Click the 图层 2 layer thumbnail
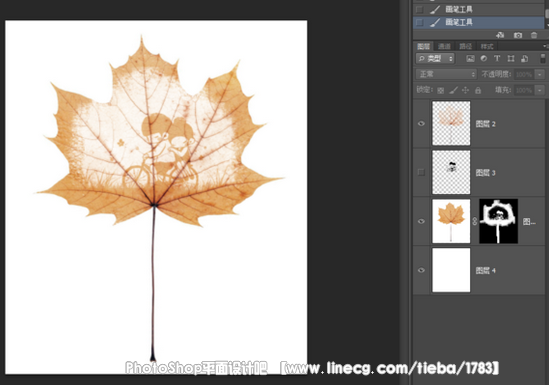549x385 pixels. click(451, 123)
